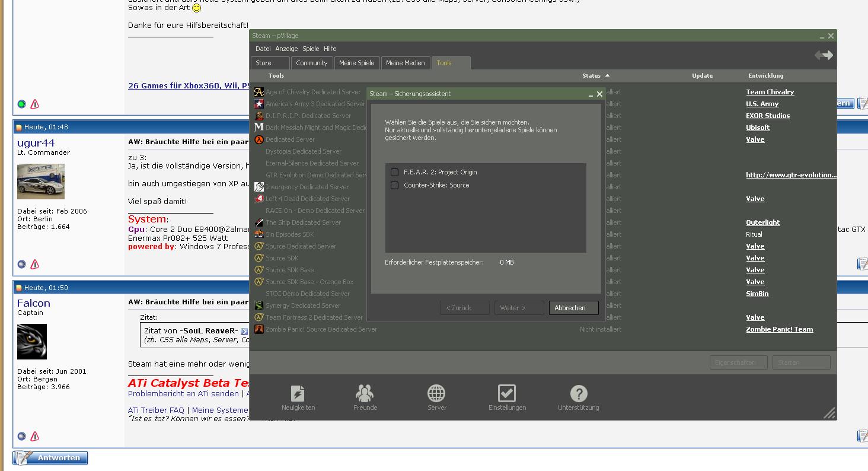Open Freunde friends icon
The image size is (868, 471).
[365, 393]
